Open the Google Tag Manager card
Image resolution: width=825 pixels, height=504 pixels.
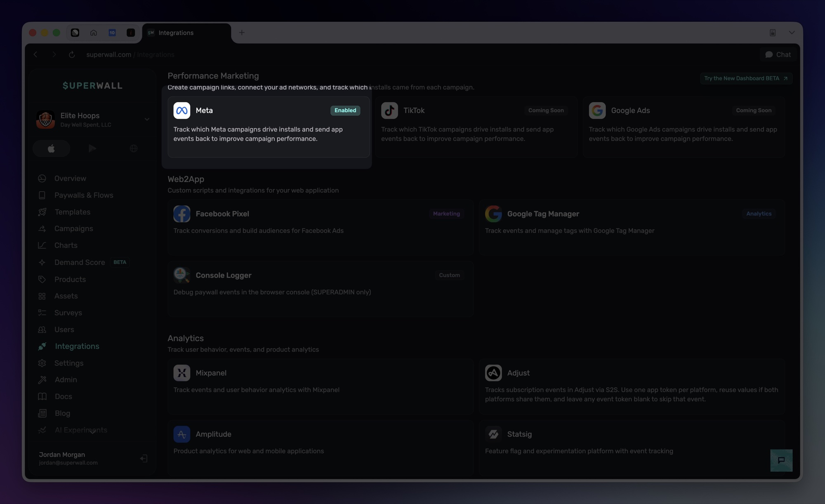pos(632,228)
